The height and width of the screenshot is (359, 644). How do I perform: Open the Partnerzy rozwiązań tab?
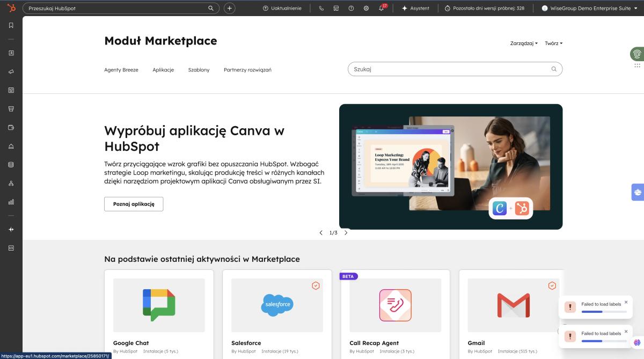pos(247,70)
